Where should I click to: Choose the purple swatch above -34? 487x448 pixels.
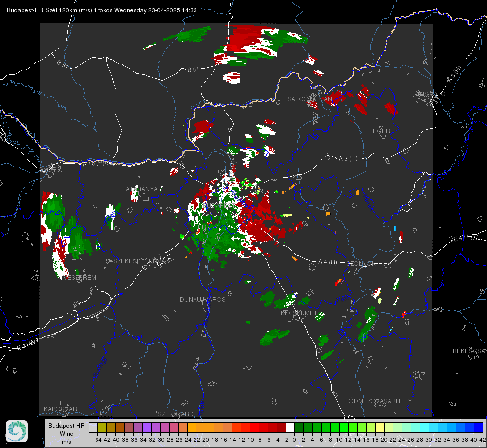pyautogui.click(x=147, y=427)
